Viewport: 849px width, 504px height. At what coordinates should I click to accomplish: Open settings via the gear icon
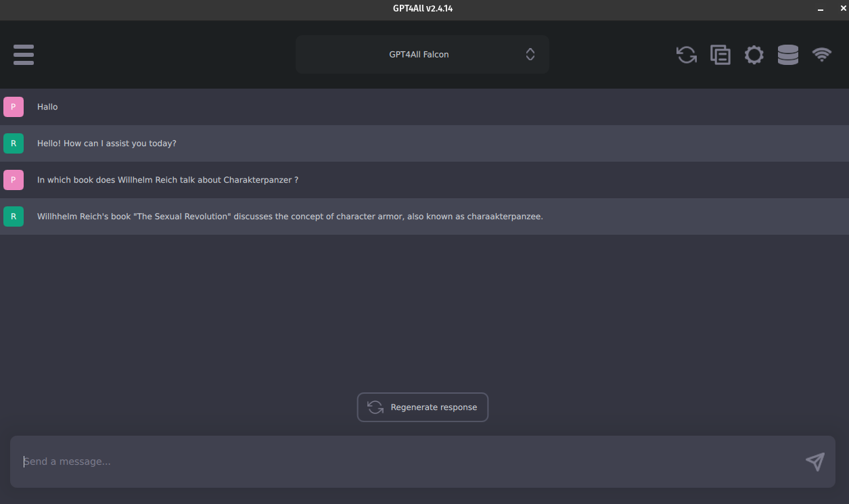pos(754,55)
